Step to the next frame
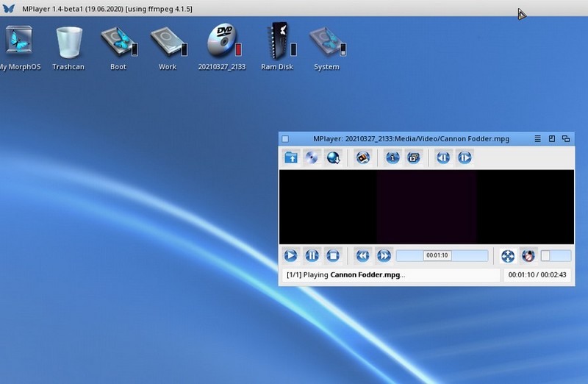This screenshot has width=588, height=384. point(464,157)
